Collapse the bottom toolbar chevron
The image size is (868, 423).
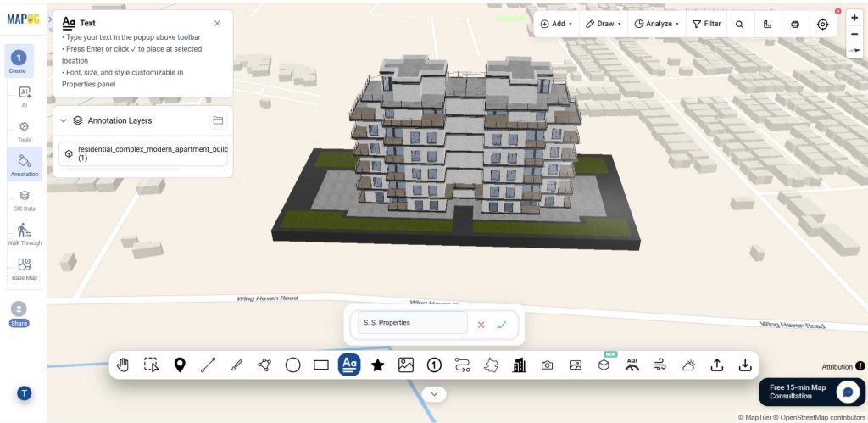(435, 394)
